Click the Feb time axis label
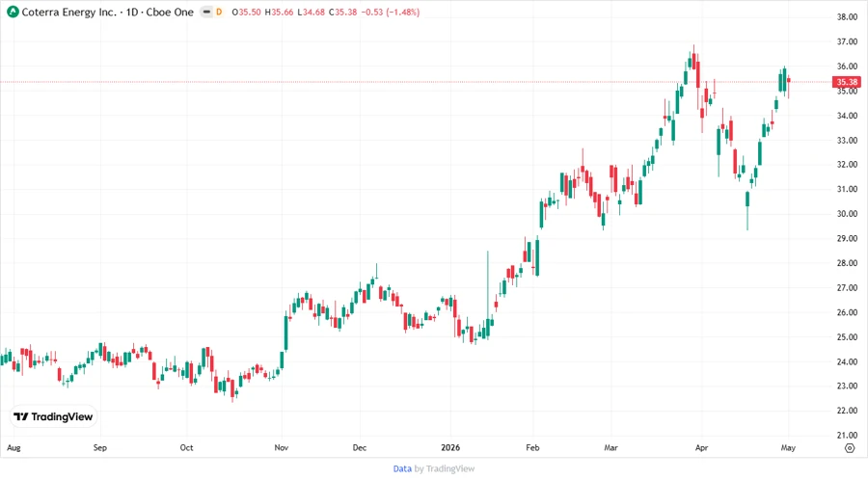 click(532, 447)
